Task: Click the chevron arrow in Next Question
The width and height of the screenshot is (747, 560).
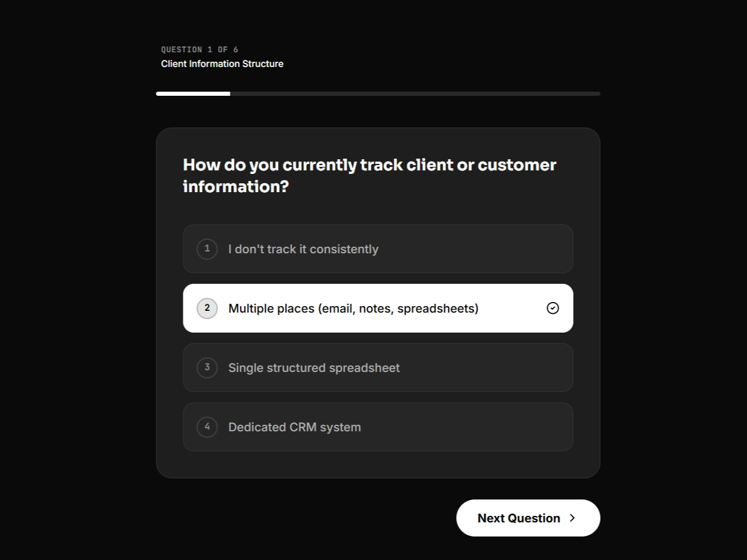Action: (572, 518)
